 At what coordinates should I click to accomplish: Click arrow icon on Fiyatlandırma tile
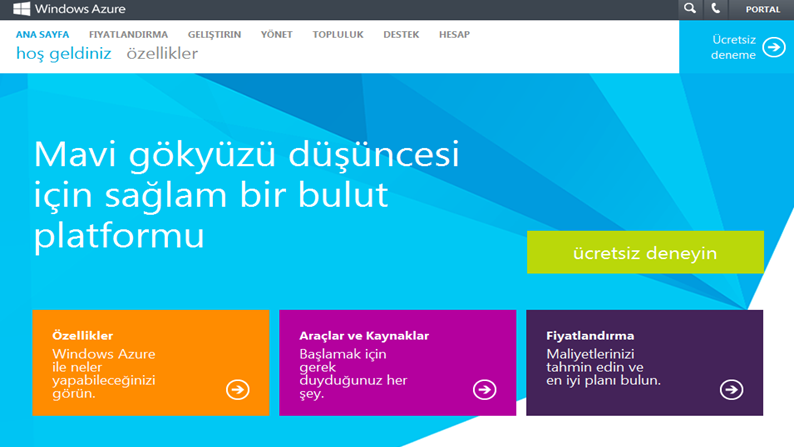(x=731, y=389)
